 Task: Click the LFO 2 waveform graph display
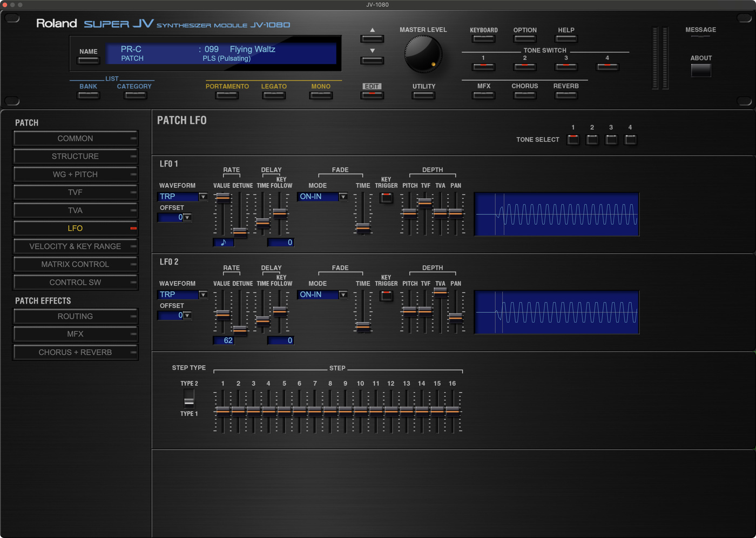(557, 312)
